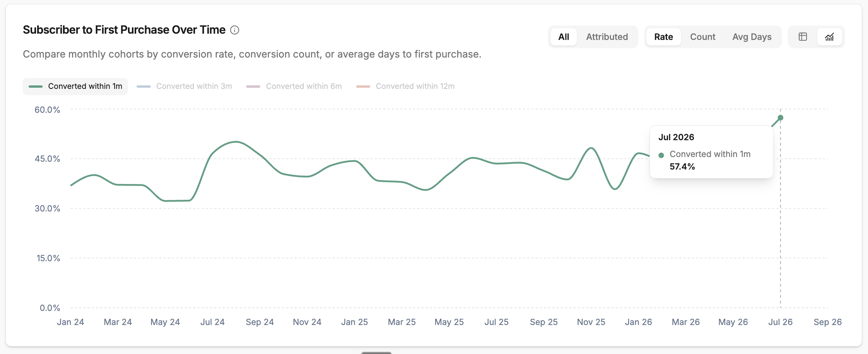The width and height of the screenshot is (868, 354).
Task: Click the info icon beside the chart title
Action: (234, 30)
